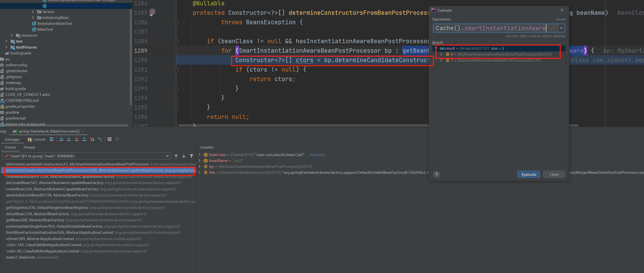Click Navigate link next to beanClass

coord(317,155)
